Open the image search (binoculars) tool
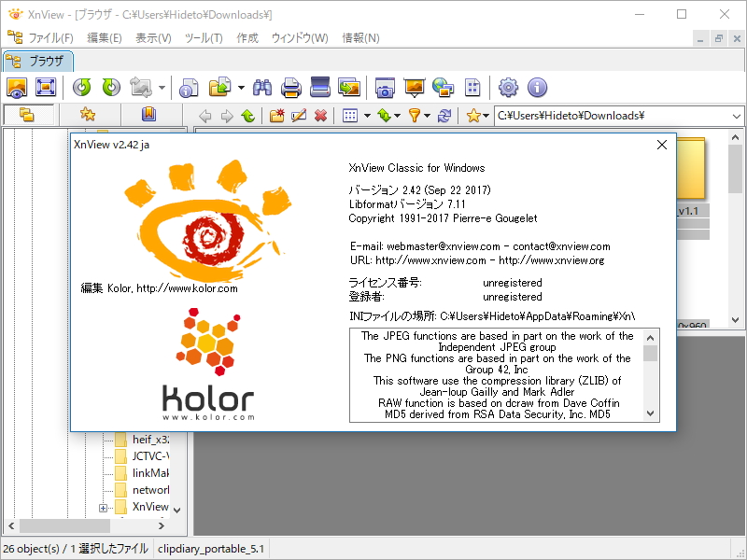The height and width of the screenshot is (560, 747). point(262,87)
